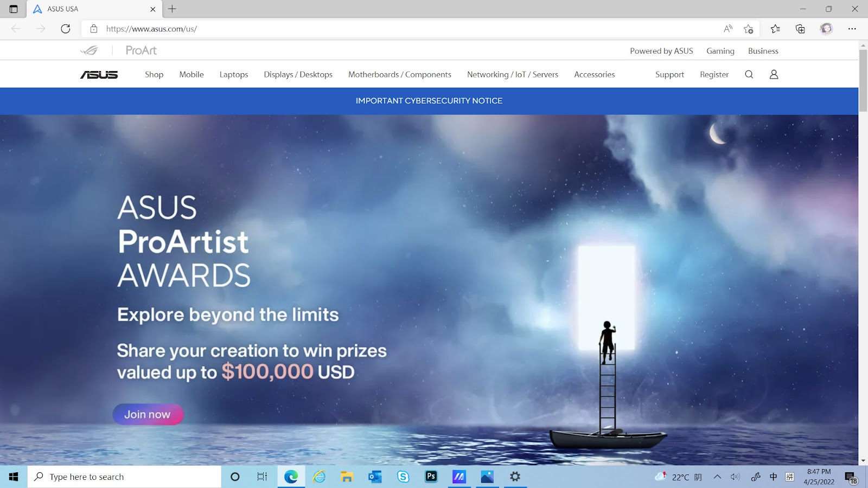
Task: Open the clock showing 8:47 PM
Action: point(819,477)
